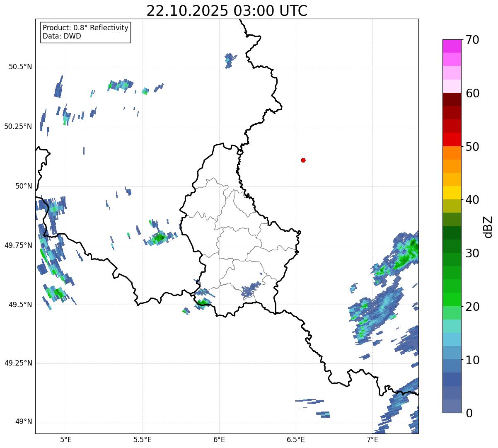Click the 50.25°N latitude label
The width and height of the screenshot is (498, 448).
coord(18,126)
